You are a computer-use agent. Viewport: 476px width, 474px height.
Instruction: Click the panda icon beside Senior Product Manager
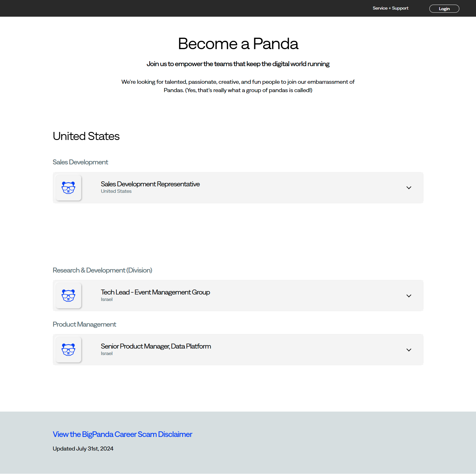(x=68, y=349)
